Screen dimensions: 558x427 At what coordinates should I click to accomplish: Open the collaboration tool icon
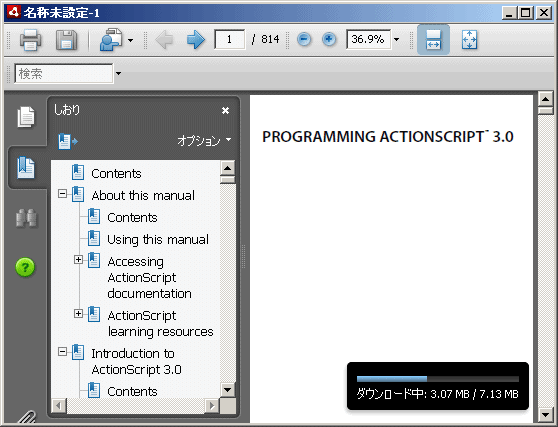tap(111, 39)
